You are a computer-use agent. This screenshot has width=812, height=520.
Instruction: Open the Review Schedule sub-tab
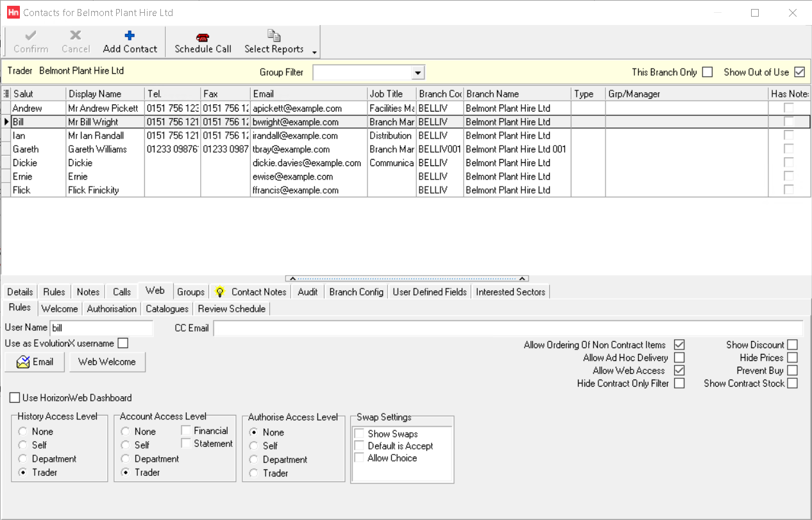[x=232, y=308]
